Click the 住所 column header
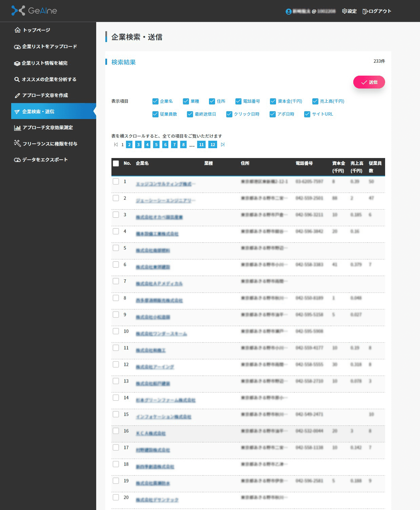420x510 pixels. (245, 163)
